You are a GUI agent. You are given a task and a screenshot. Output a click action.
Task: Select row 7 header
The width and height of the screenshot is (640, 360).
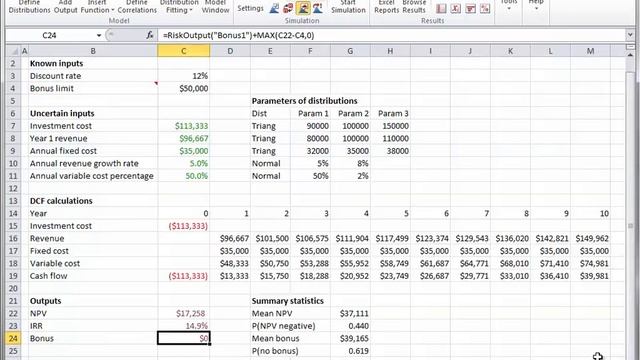13,126
